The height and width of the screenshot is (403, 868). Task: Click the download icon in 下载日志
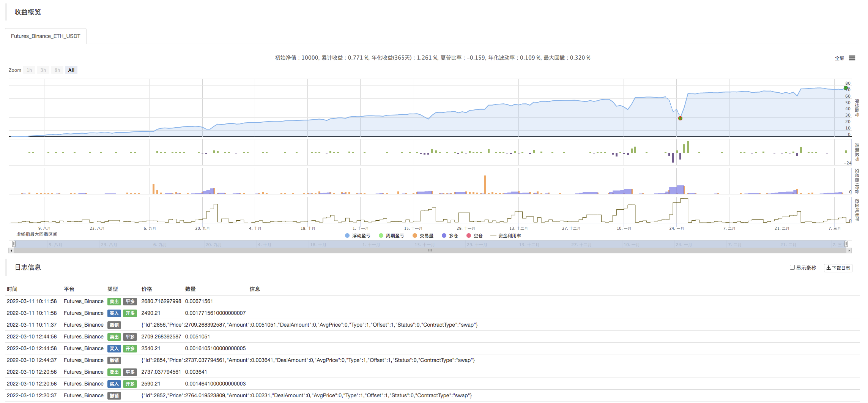click(x=829, y=268)
